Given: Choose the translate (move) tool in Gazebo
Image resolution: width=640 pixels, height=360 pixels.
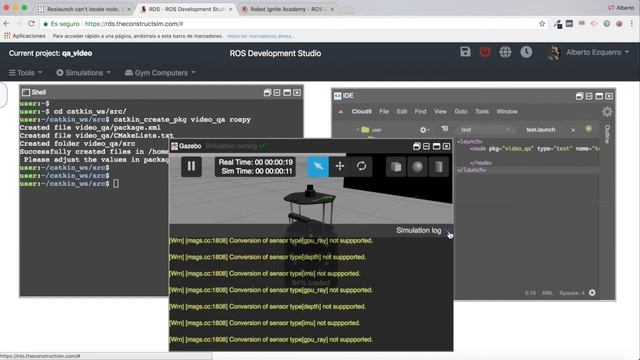Looking at the screenshot, I should (x=340, y=167).
